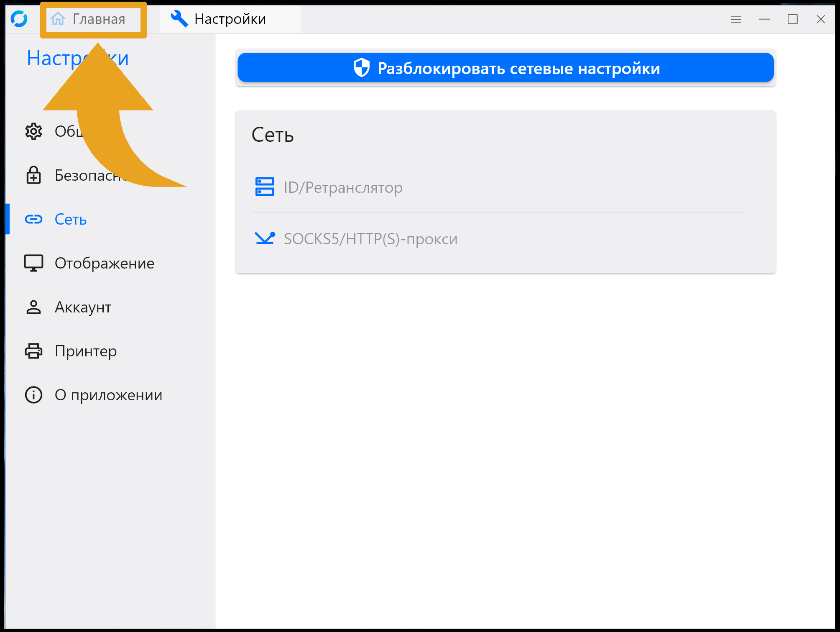Image resolution: width=840 pixels, height=632 pixels.
Task: Click the printer icon for Принтер settings
Action: click(33, 351)
